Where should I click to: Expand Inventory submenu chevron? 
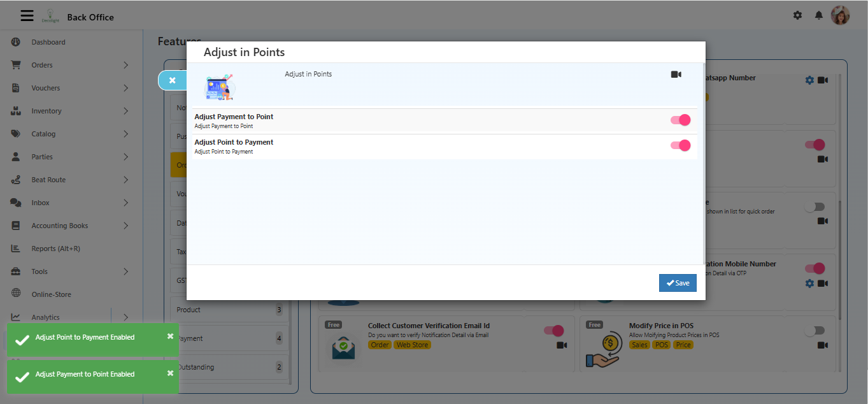[x=125, y=111]
